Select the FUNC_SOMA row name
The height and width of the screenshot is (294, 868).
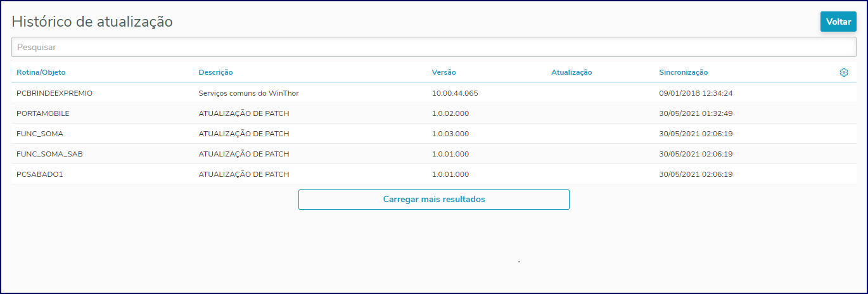click(x=40, y=134)
